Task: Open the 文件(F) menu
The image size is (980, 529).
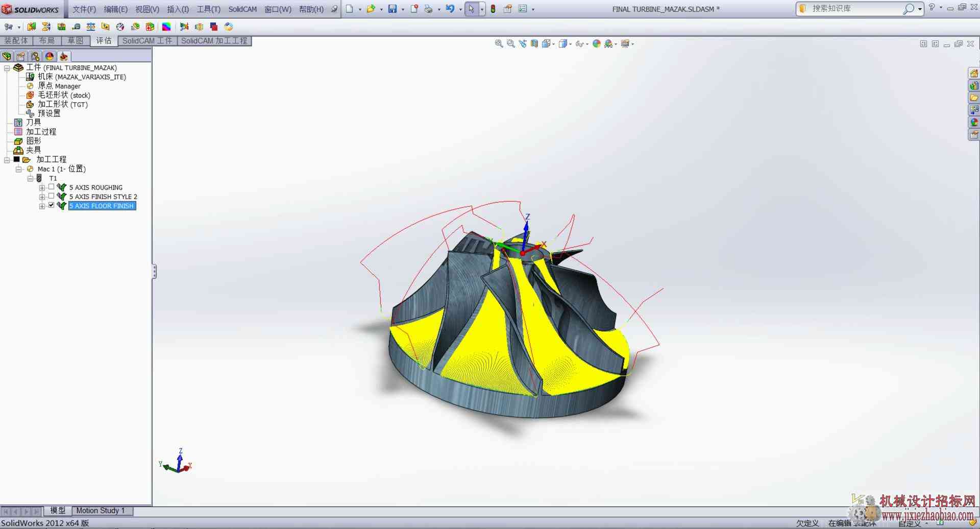Action: [84, 9]
